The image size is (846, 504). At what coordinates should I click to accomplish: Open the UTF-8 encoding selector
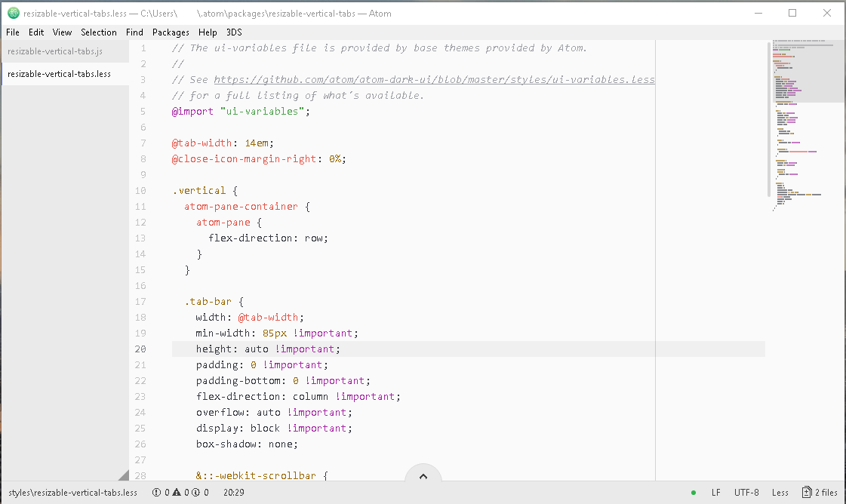[x=746, y=492]
